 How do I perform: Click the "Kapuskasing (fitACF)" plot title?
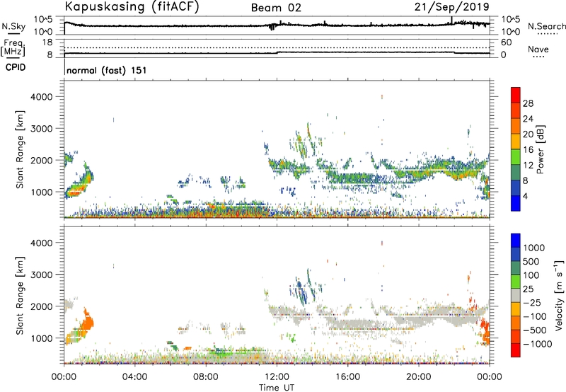(132, 7)
